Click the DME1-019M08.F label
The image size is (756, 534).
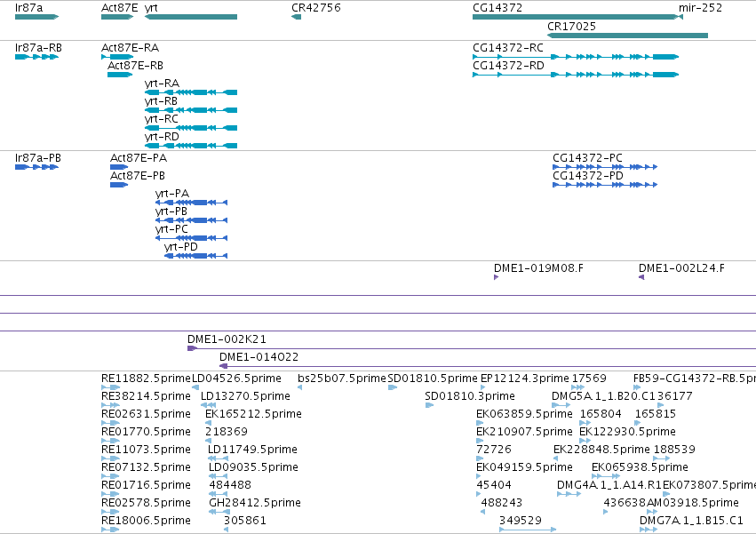pos(538,268)
